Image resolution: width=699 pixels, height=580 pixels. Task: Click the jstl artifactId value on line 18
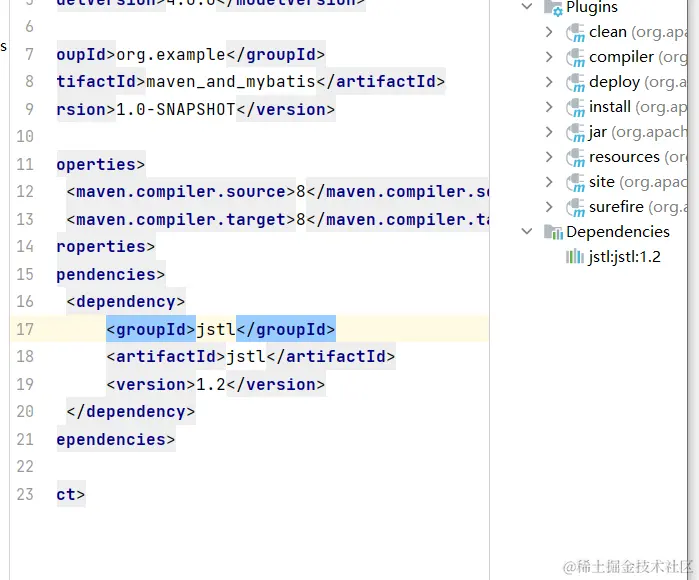click(x=246, y=357)
